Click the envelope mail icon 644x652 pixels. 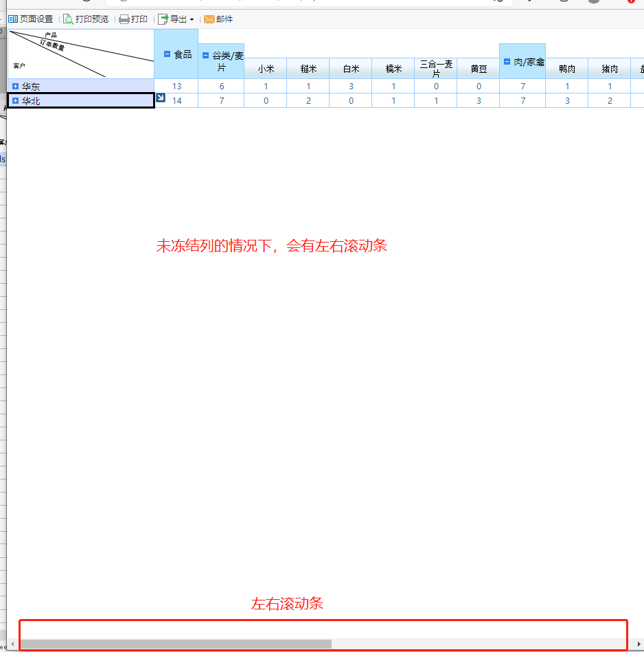coord(209,19)
